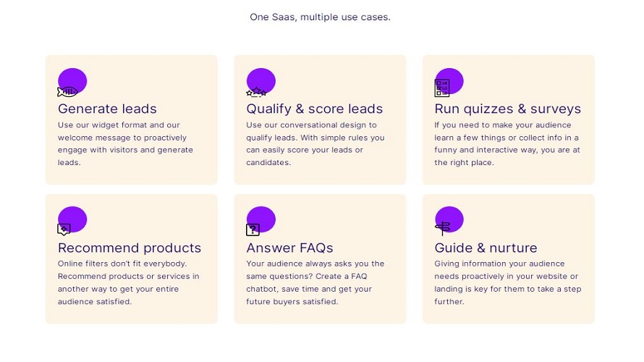Click the quiz form icon above Run quizzes
Viewport: 644px width, 362px height.
(442, 88)
